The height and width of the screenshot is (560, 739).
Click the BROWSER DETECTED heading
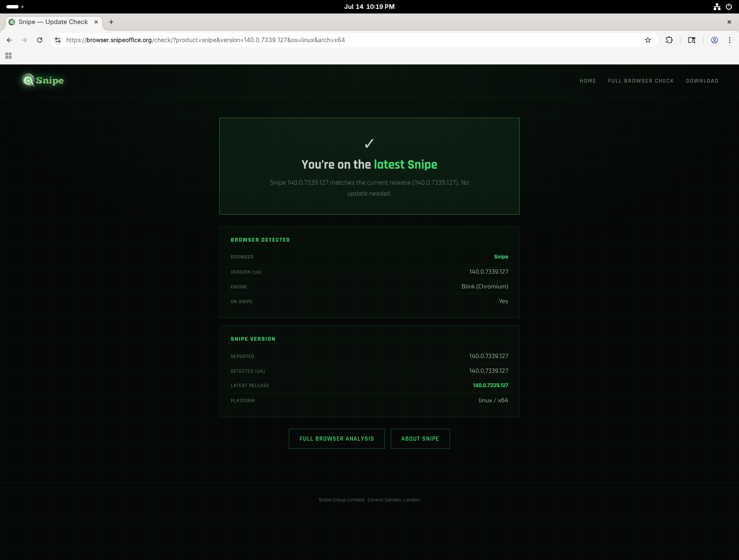260,240
